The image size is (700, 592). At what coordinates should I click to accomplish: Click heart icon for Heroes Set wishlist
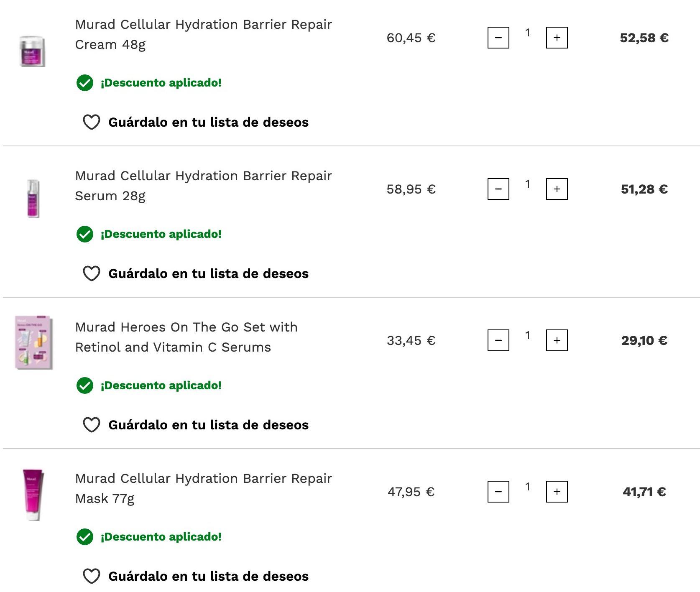click(91, 425)
